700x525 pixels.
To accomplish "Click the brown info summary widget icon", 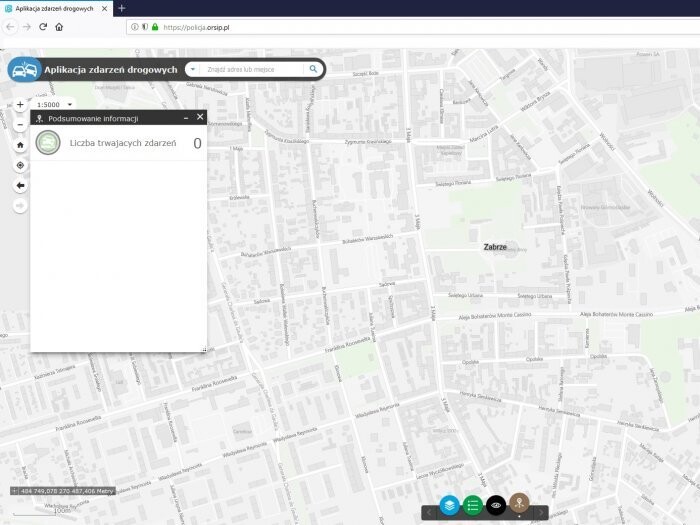I will coord(518,505).
